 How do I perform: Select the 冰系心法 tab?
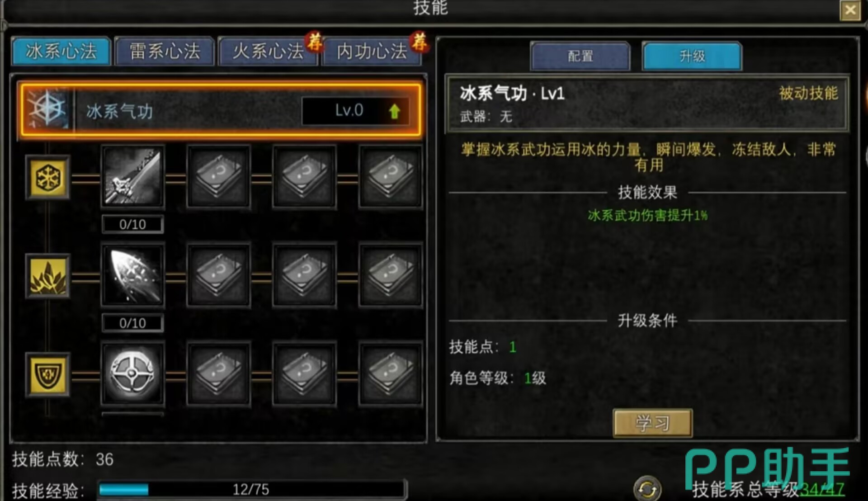point(61,51)
